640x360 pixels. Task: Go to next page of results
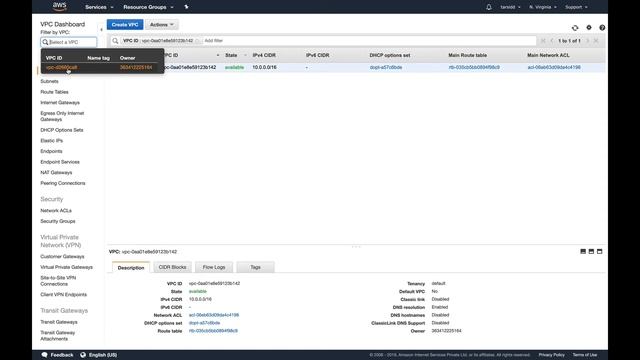[588, 41]
